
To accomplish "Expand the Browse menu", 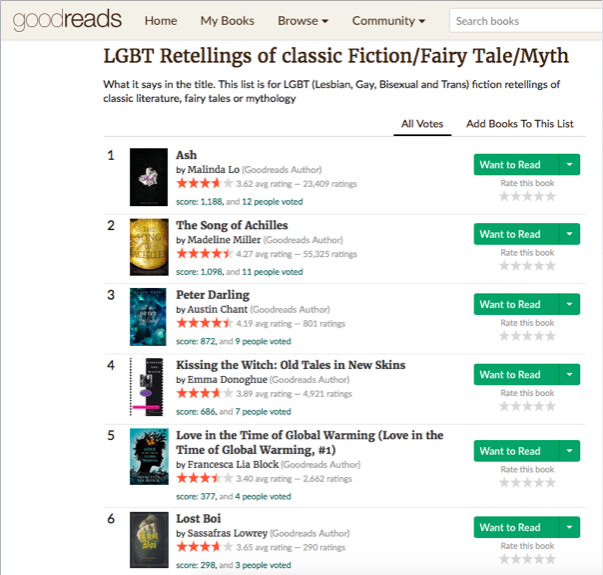I will [303, 21].
